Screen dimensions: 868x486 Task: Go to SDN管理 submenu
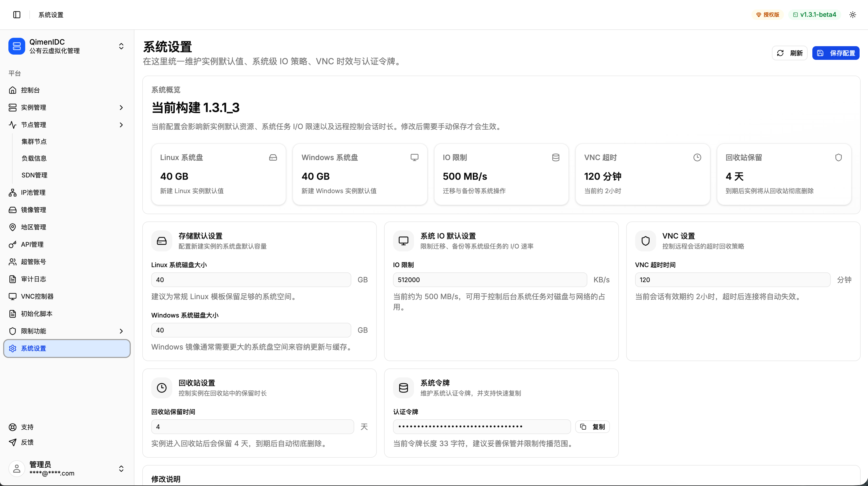(34, 175)
